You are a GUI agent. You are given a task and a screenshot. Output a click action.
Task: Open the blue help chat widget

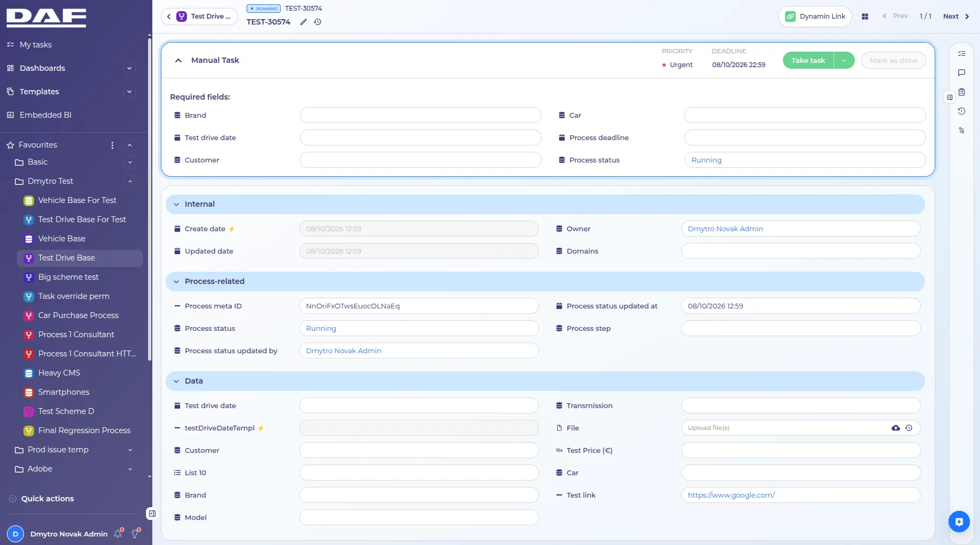(959, 522)
